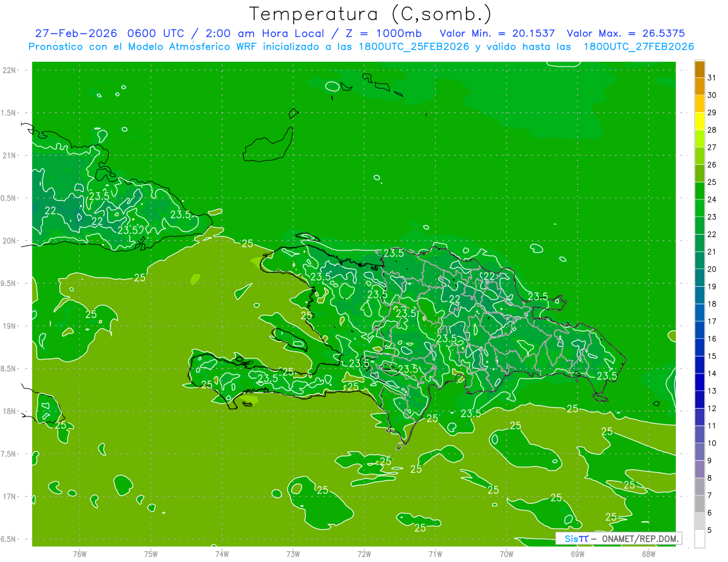Click the orange-brown legend swatch above 31
The height and width of the screenshot is (562, 728).
click(x=699, y=69)
